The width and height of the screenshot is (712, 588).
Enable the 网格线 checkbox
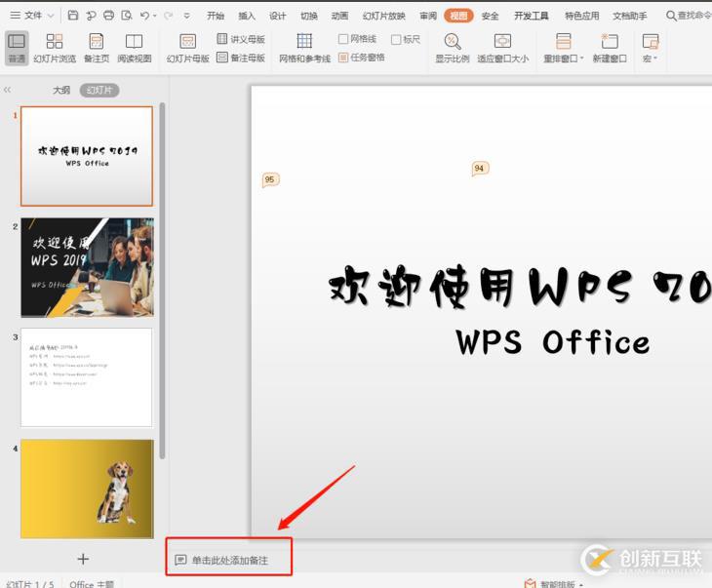click(343, 39)
